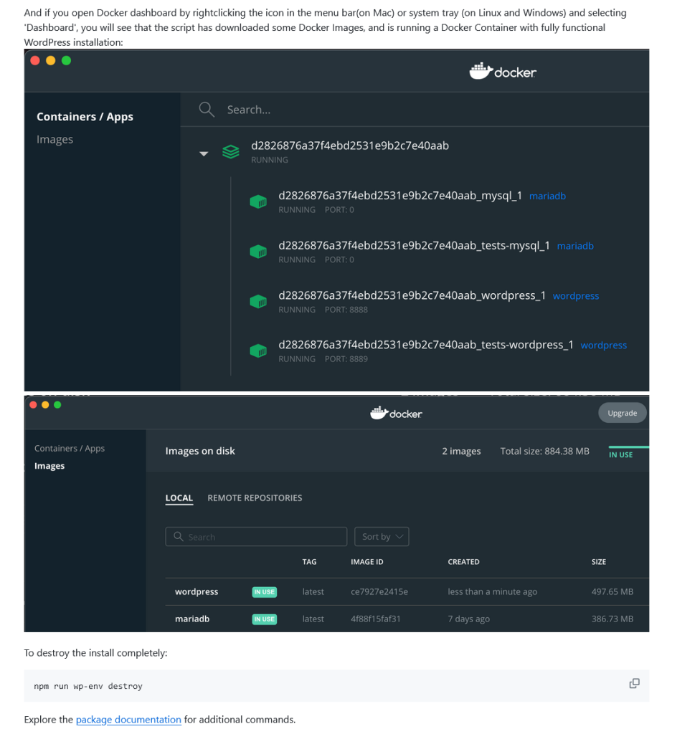Select the LOCAL tab
The width and height of the screenshot is (700, 734).
pos(179,498)
